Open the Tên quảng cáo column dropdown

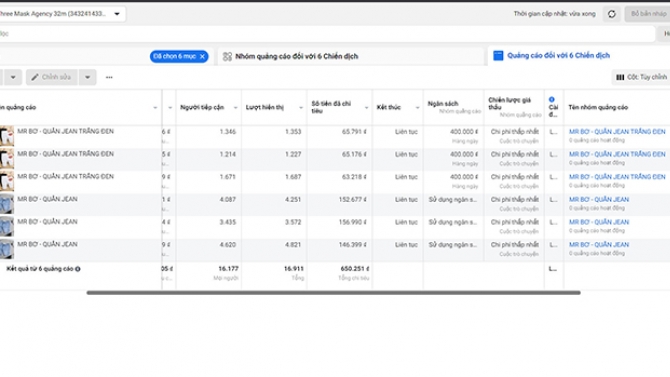point(155,108)
